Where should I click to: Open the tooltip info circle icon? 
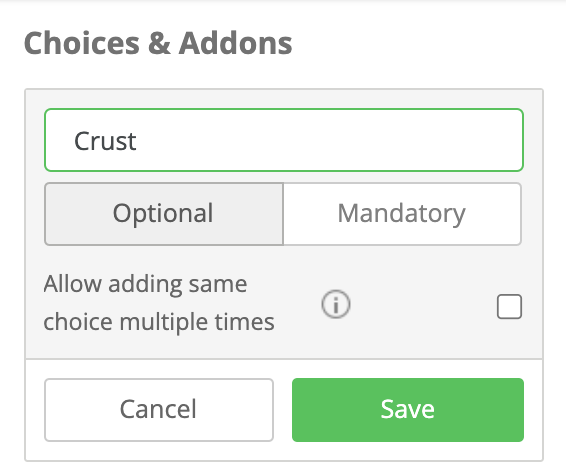click(x=336, y=304)
